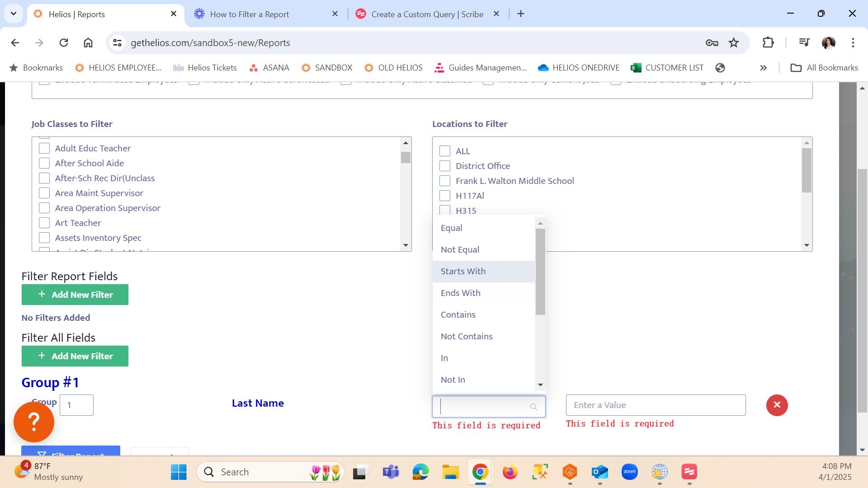Viewport: 868px width, 488px height.
Task: Open Firefox from the taskbar
Action: pos(510,472)
